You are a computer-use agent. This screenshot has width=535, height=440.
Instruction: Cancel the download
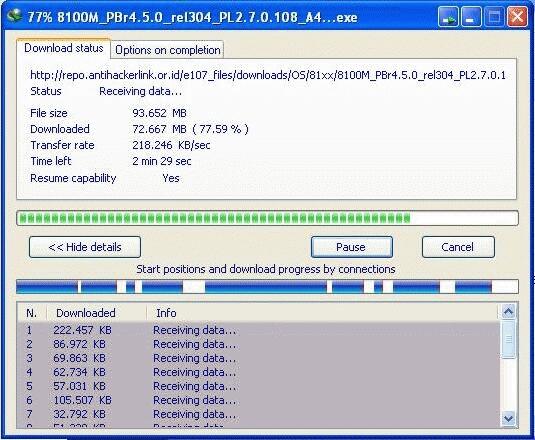pyautogui.click(x=458, y=247)
